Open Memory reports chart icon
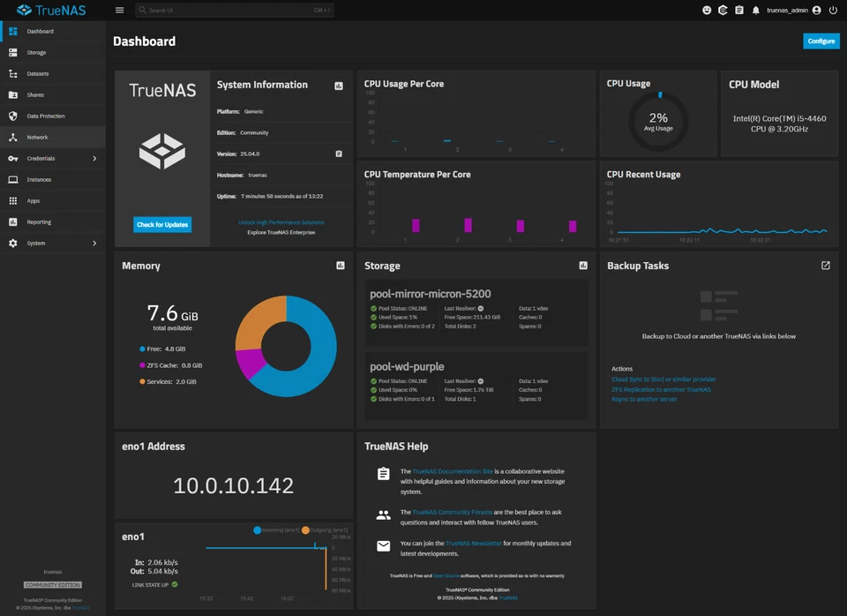Viewport: 847px width, 616px height. pyautogui.click(x=341, y=266)
